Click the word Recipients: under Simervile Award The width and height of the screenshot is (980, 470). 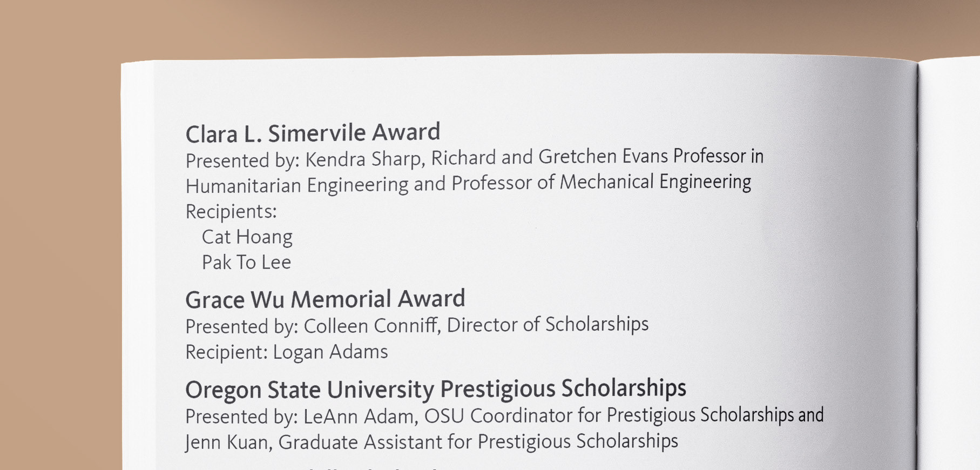point(231,212)
